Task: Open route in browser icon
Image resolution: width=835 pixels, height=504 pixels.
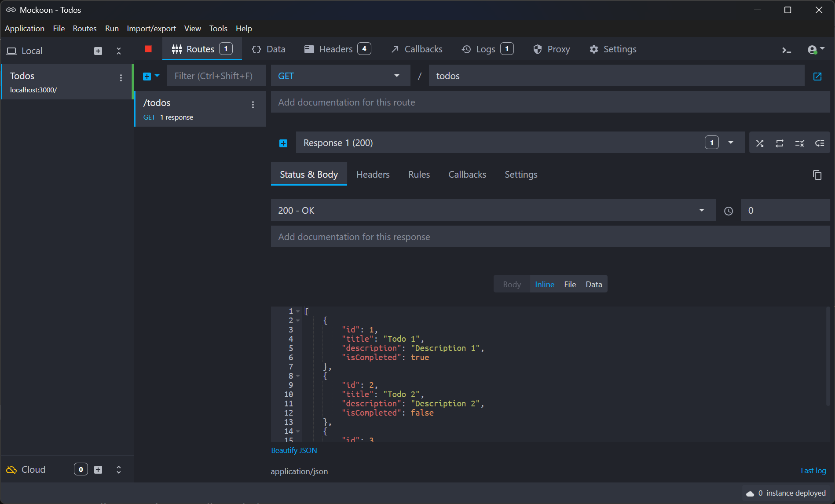Action: tap(817, 76)
